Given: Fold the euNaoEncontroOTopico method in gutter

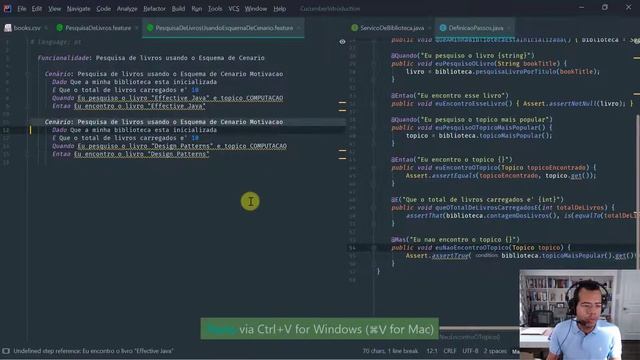Looking at the screenshot, I should point(373,248).
